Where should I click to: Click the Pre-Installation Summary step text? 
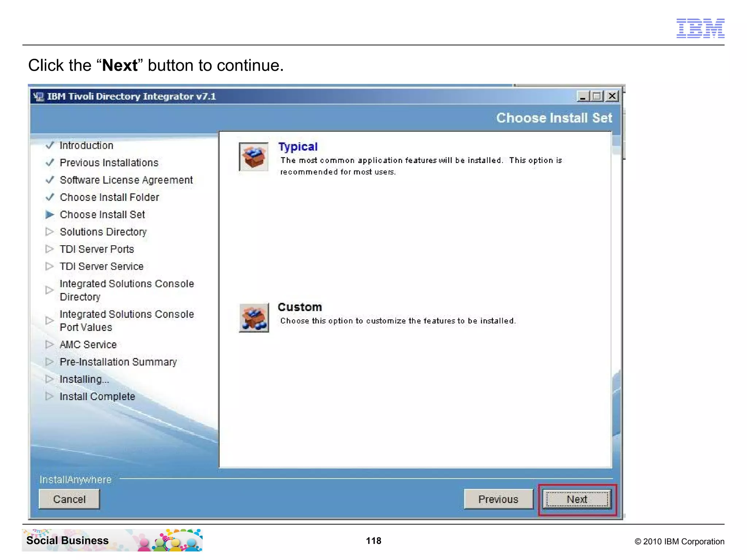tap(118, 362)
